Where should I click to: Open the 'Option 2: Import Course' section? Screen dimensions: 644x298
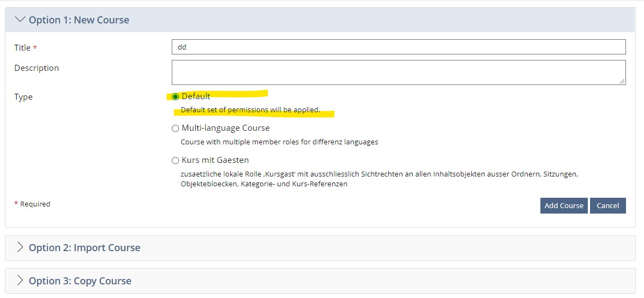[x=85, y=248]
